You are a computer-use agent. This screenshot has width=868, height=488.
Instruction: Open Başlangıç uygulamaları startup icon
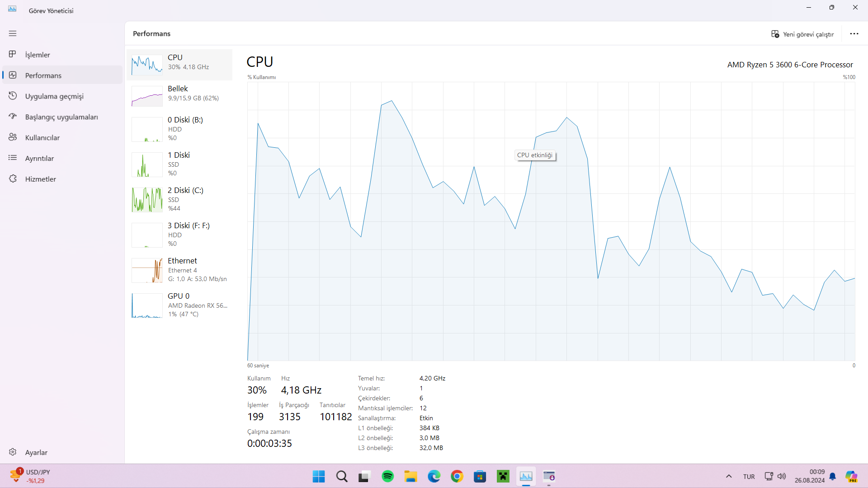click(x=13, y=117)
